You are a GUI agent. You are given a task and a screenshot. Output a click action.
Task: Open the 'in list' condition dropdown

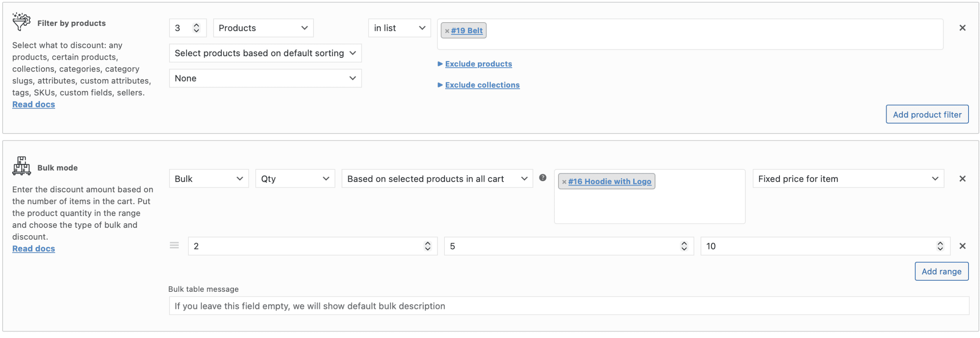[x=399, y=28]
